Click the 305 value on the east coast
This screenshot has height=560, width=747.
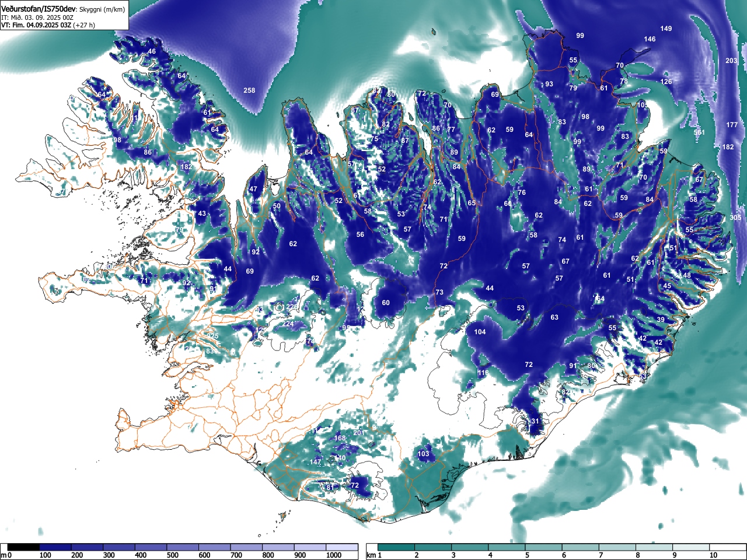735,218
